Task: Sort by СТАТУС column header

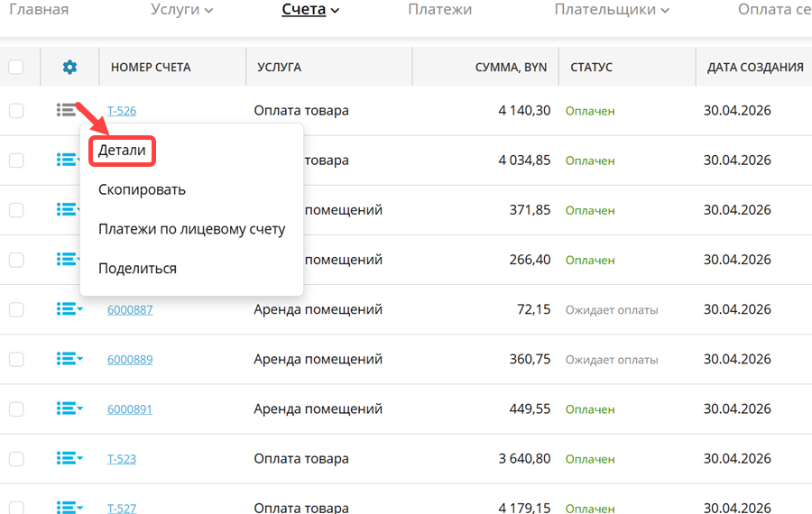Action: [x=591, y=68]
